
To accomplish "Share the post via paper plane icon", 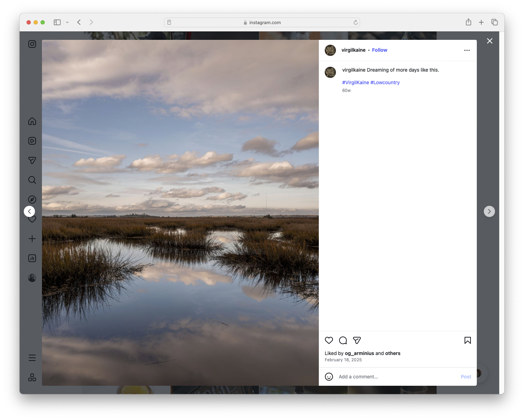I will pyautogui.click(x=357, y=340).
